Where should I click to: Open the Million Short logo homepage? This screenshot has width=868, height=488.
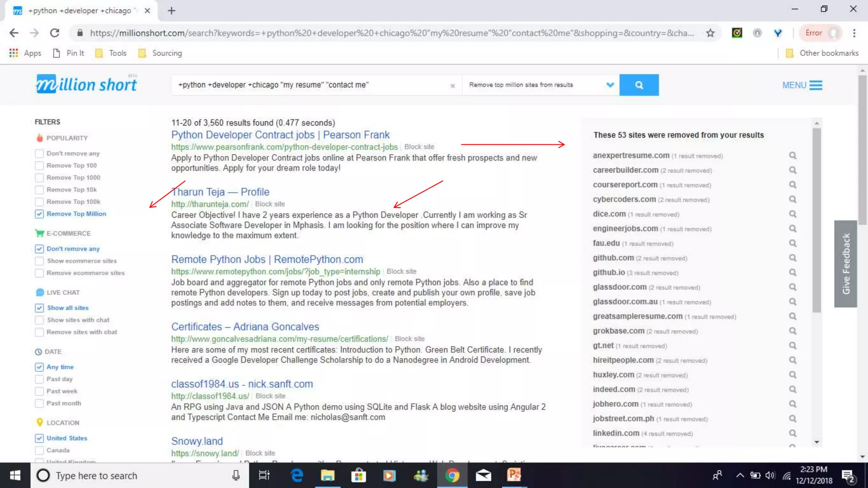[x=86, y=84]
